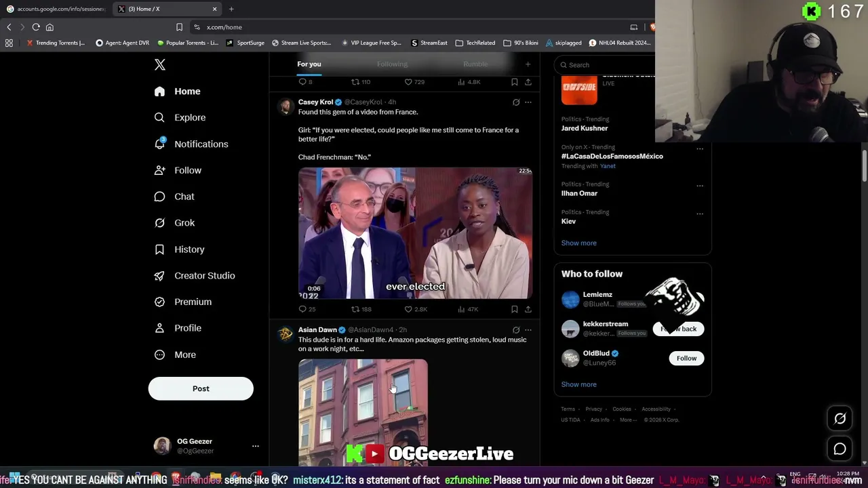This screenshot has height=488, width=868.
Task: Click the browser home button
Action: point(50,27)
